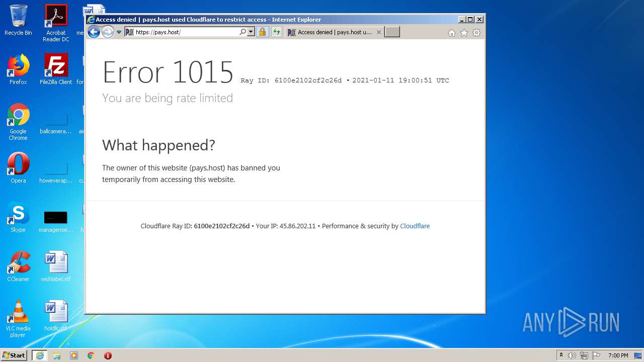The height and width of the screenshot is (362, 644).
Task: Launch Skype from the desktop
Action: (18, 217)
